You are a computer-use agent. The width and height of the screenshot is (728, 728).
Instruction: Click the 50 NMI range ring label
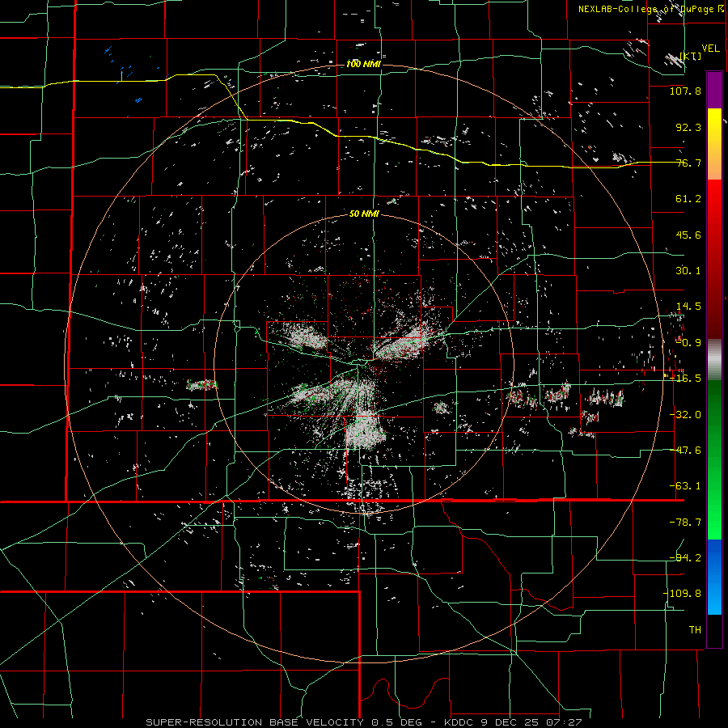pos(364,214)
